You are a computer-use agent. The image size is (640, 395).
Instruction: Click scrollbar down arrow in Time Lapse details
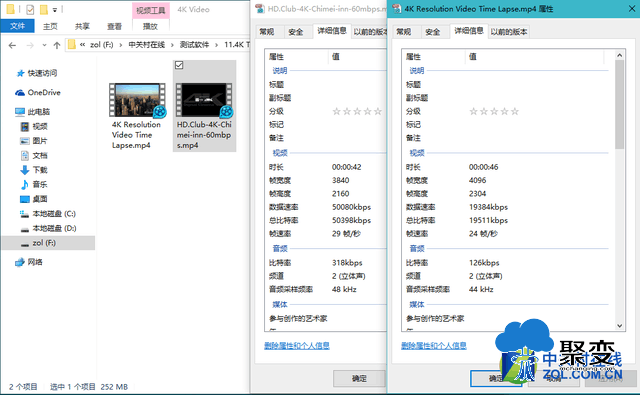pos(620,326)
